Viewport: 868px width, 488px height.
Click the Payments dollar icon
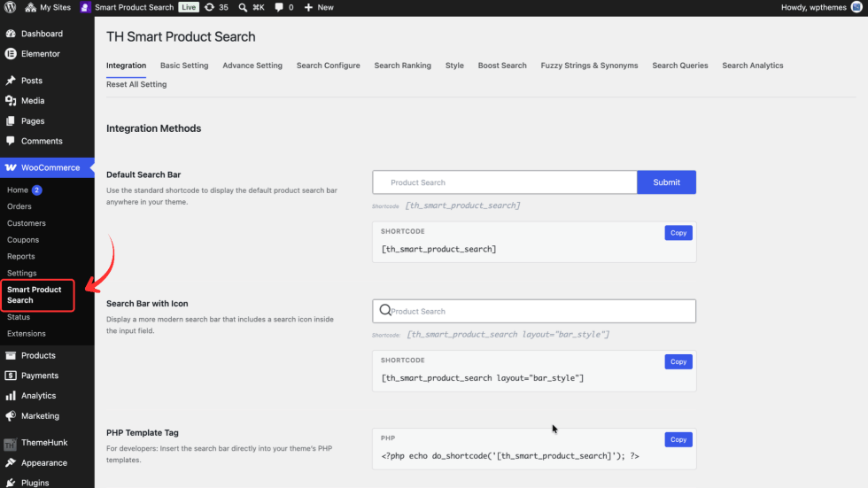click(11, 376)
